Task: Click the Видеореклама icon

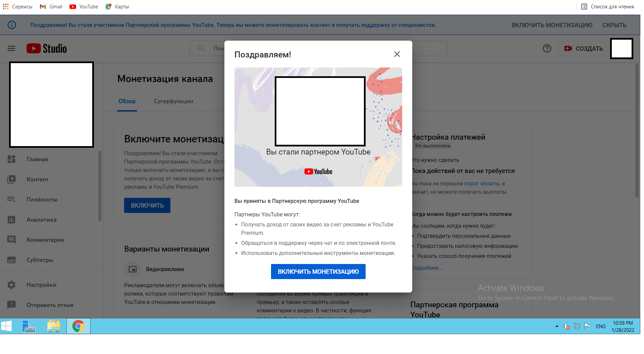Action: click(133, 269)
